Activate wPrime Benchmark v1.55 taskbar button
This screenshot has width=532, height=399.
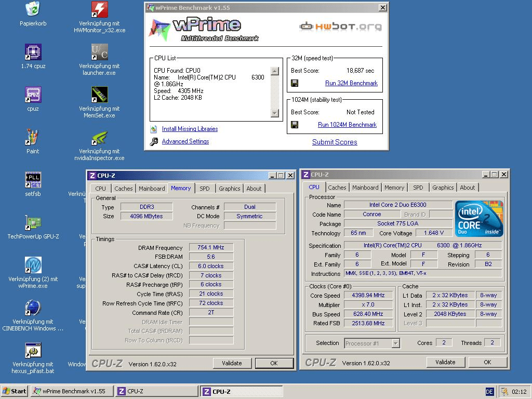(71, 392)
